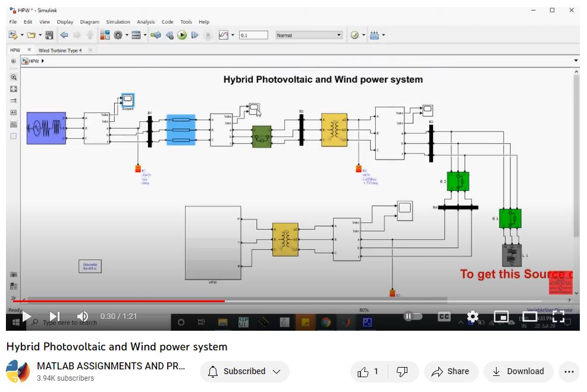Click the Download button

(x=518, y=372)
